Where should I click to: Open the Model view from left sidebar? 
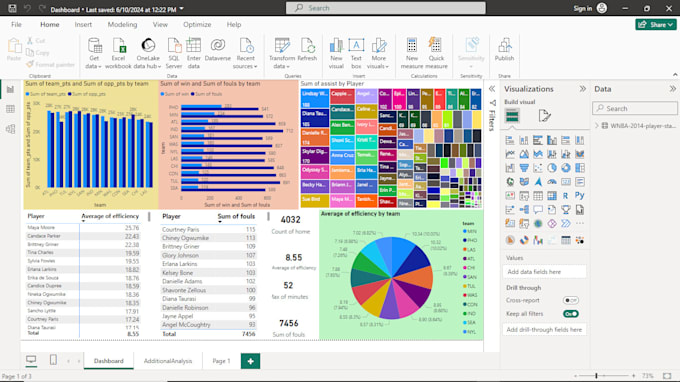[10, 129]
